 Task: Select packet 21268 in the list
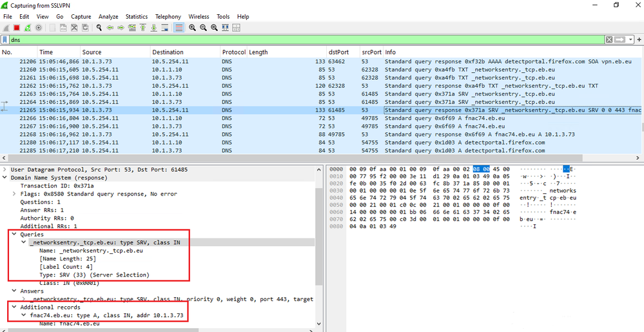(x=193, y=135)
